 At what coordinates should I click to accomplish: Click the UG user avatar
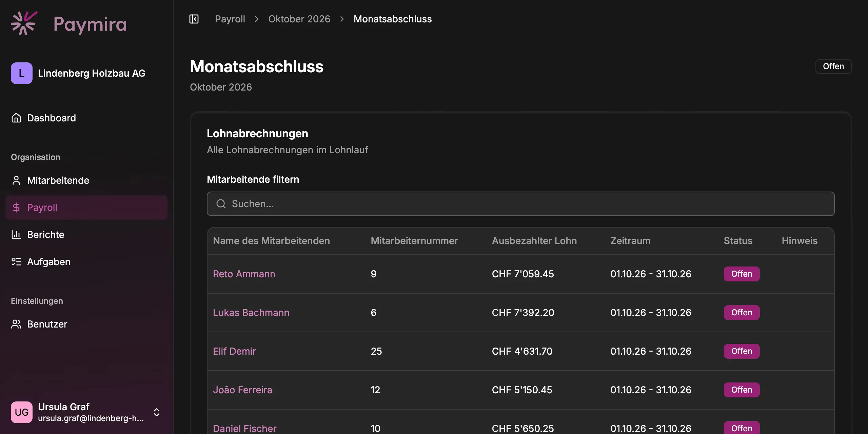point(22,412)
